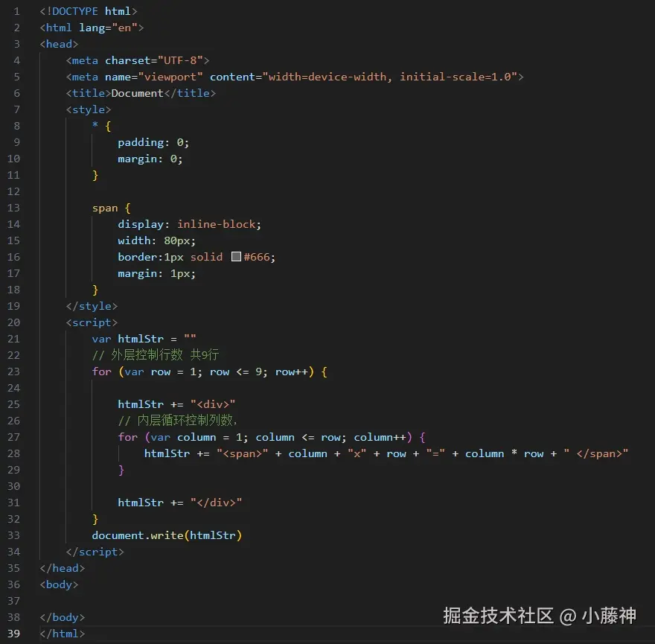Click the opening style tag on line 7
Screen dimensions: 655x644
point(89,109)
